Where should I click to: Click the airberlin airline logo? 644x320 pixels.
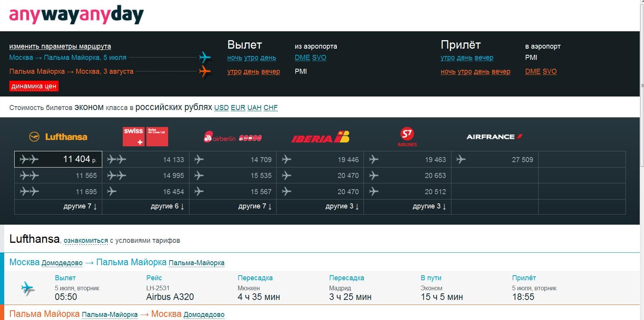click(233, 137)
